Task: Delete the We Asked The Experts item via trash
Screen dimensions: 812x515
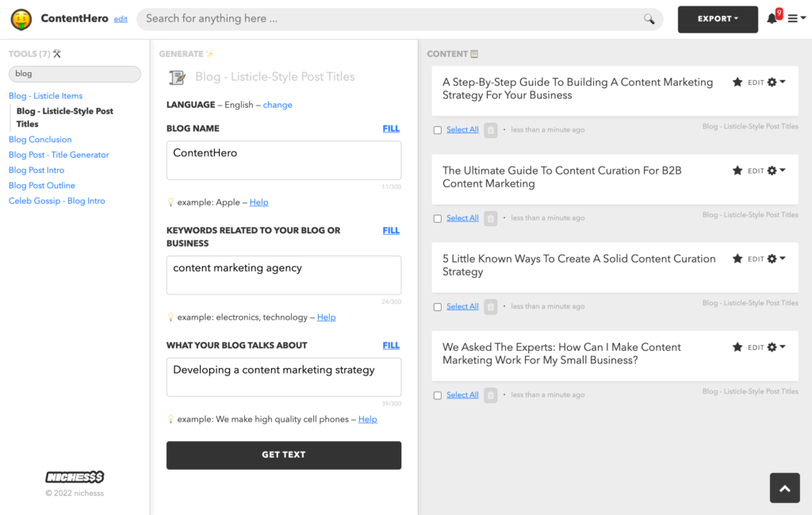Action: coord(491,395)
